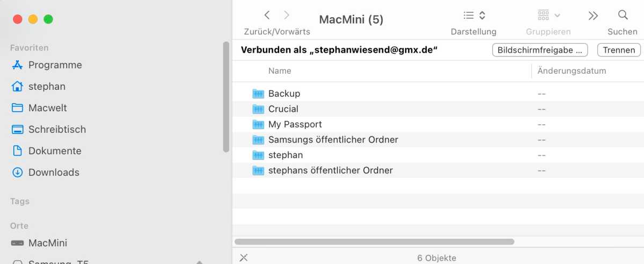Viewport: 644px width, 264px height.
Task: Open the stephan home folder in sidebar
Action: tap(47, 87)
